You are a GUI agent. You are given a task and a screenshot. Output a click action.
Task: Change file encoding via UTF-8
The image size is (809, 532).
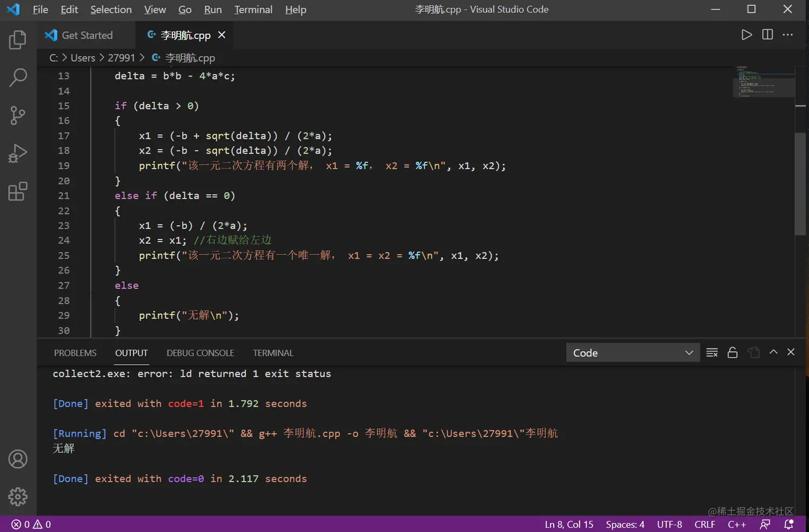669,525
